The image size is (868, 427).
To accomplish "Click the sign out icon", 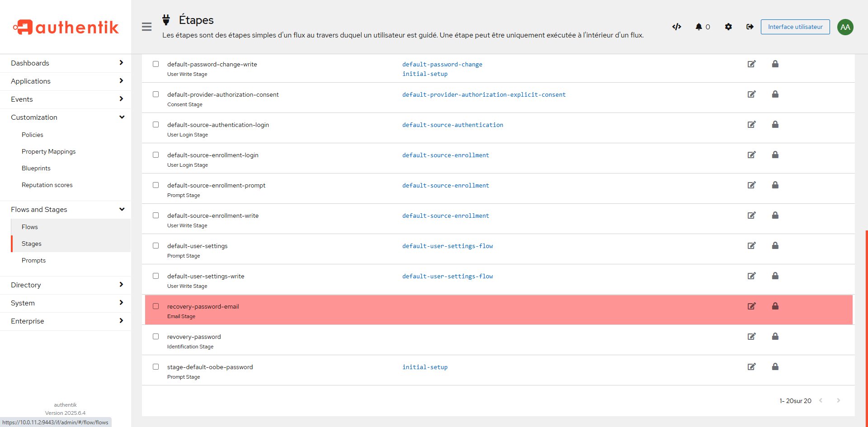I will [750, 27].
